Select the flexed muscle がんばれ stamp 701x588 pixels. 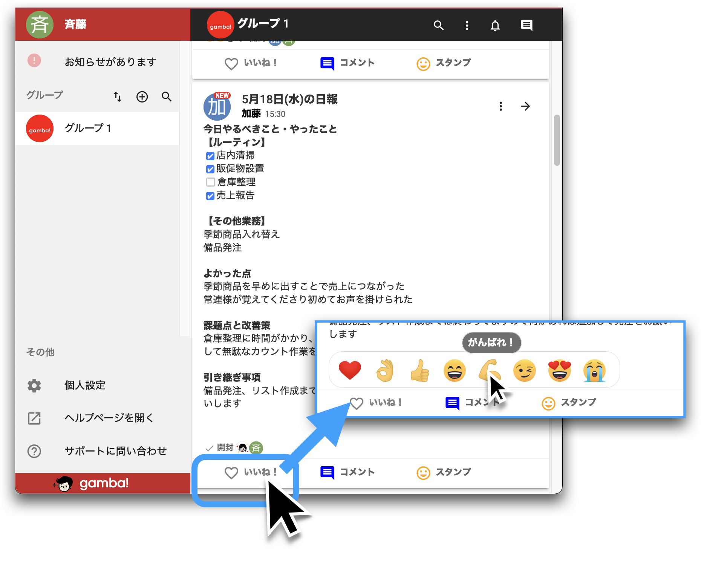(489, 371)
